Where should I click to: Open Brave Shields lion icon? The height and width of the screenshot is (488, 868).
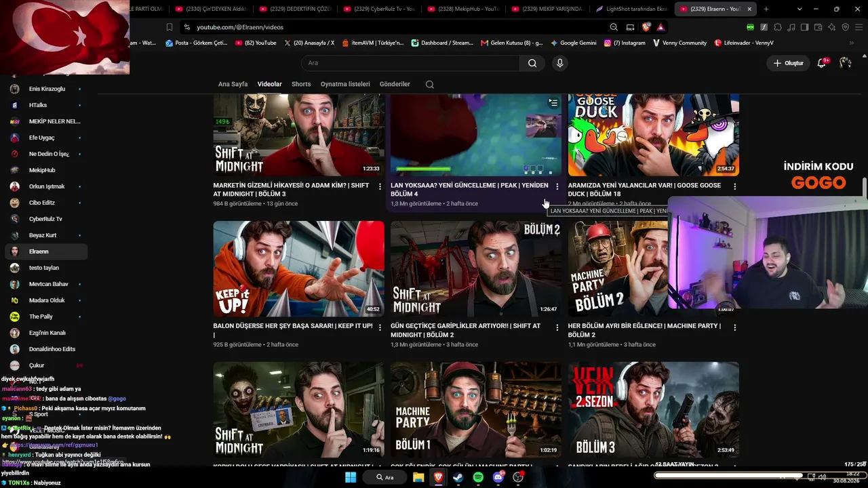point(646,27)
